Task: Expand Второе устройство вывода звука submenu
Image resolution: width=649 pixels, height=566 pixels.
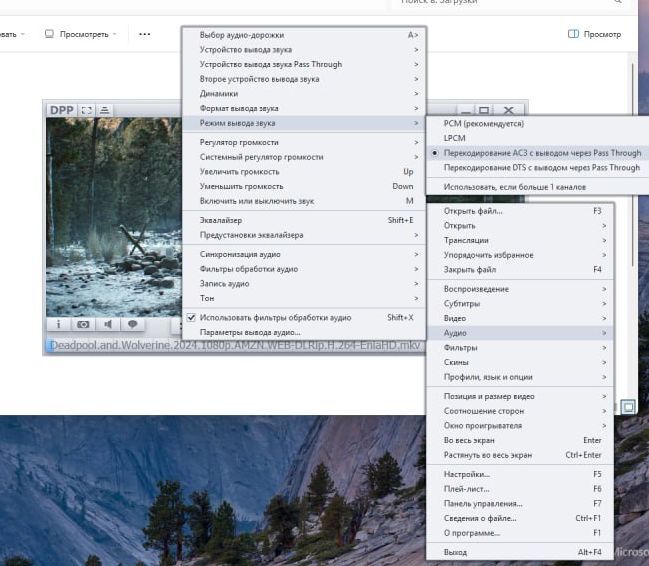Action: 304,79
